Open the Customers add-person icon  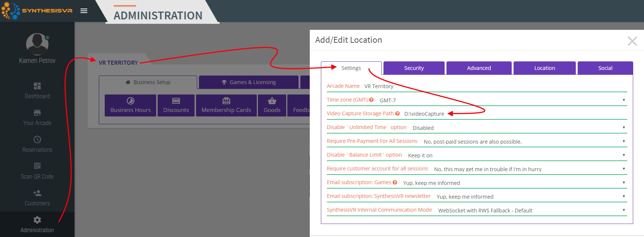click(37, 193)
